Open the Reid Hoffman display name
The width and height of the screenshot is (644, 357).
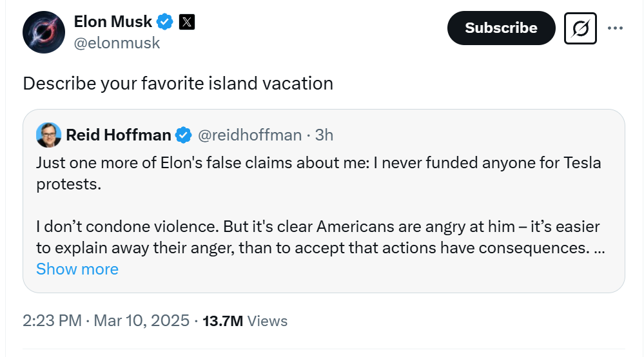point(118,135)
